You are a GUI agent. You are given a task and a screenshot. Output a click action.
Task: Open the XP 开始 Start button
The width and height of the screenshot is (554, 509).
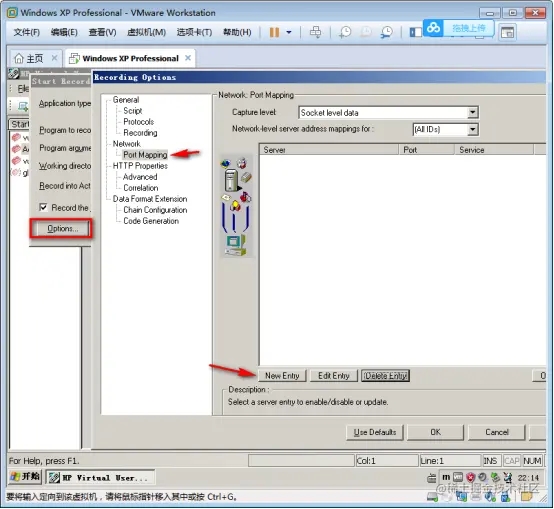tap(25, 477)
